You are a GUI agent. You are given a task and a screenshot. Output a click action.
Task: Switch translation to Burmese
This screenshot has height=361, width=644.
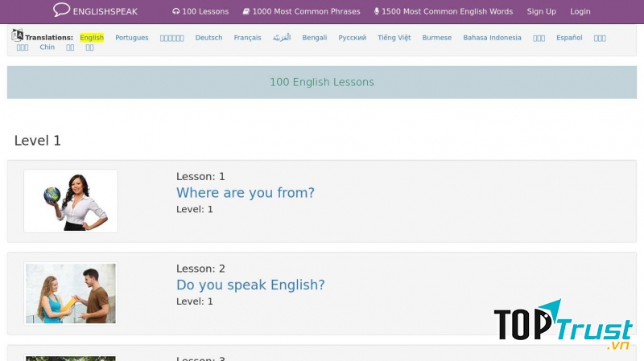[x=436, y=37]
